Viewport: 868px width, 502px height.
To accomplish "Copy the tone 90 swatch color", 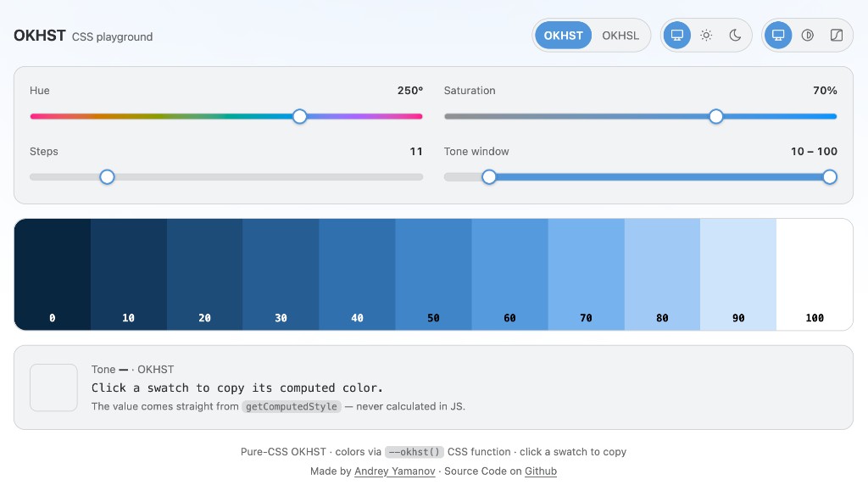I will (738, 274).
